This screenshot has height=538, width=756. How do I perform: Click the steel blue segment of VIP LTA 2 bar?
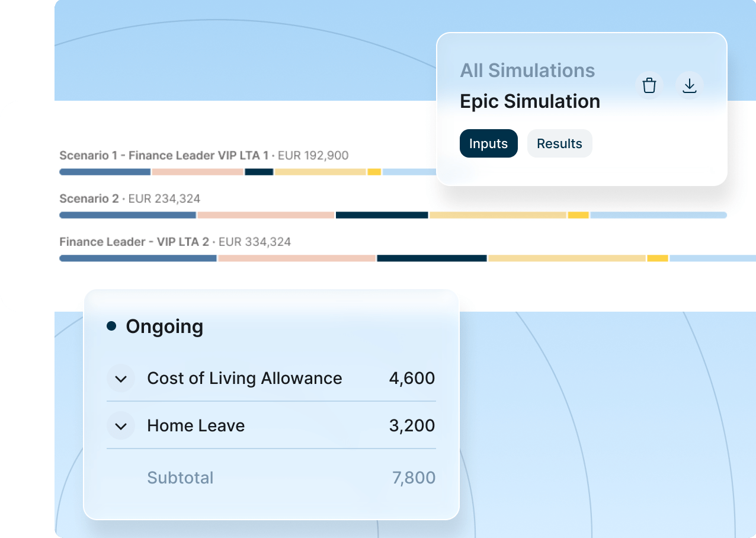[x=138, y=258]
